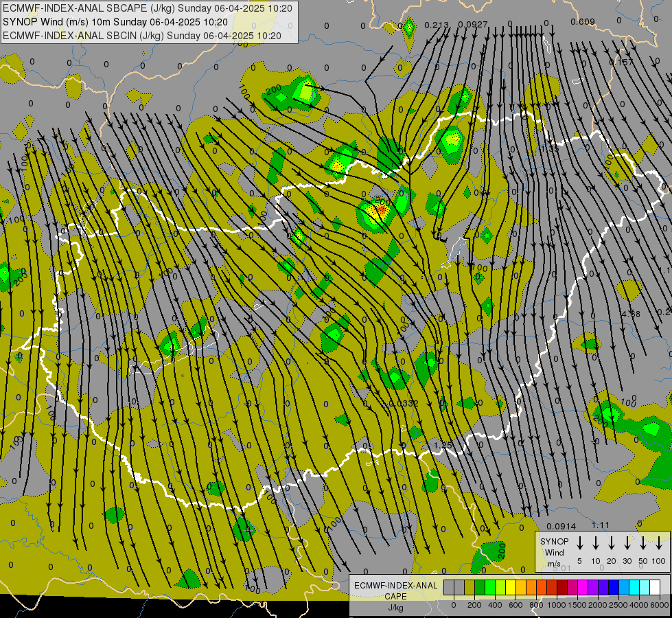Image resolution: width=672 pixels, height=618 pixels.
Task: Choose the white swatch at 6000 J/kg
Action: pos(654,587)
